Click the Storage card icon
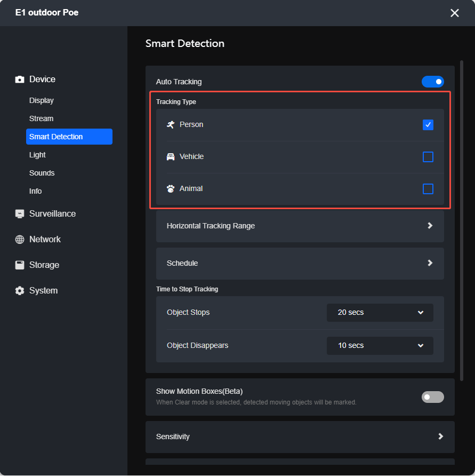 coord(20,265)
